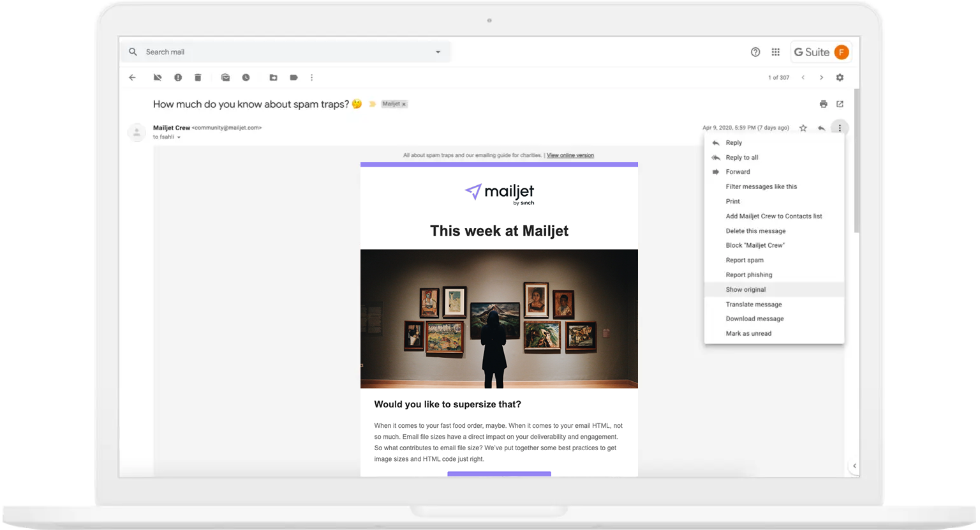
Task: Click the search magnifier icon
Action: pyautogui.click(x=133, y=52)
